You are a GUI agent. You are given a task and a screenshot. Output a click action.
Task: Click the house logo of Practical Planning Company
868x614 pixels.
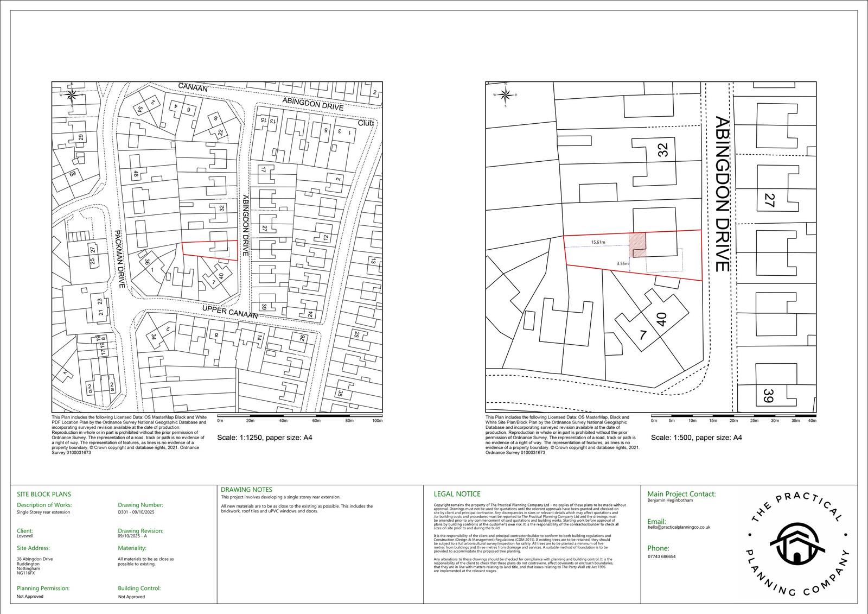797,545
